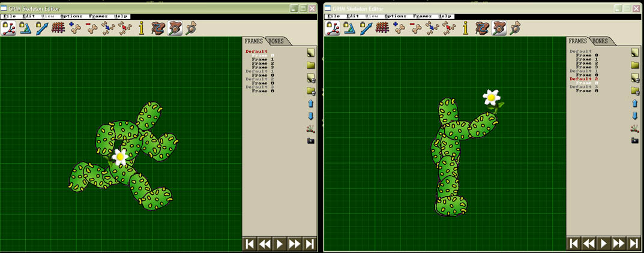644x253 pixels.
Task: Click the add bone icon in left editor
Action: coord(75,28)
